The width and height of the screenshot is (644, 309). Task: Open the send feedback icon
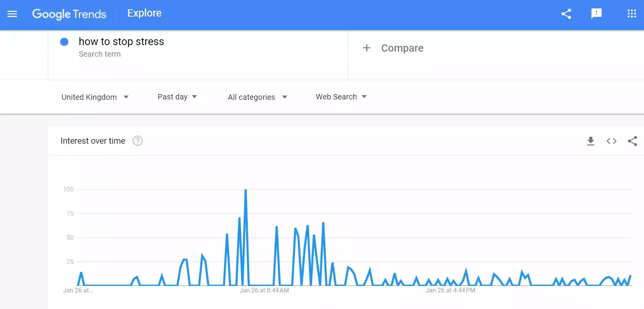[x=596, y=14]
